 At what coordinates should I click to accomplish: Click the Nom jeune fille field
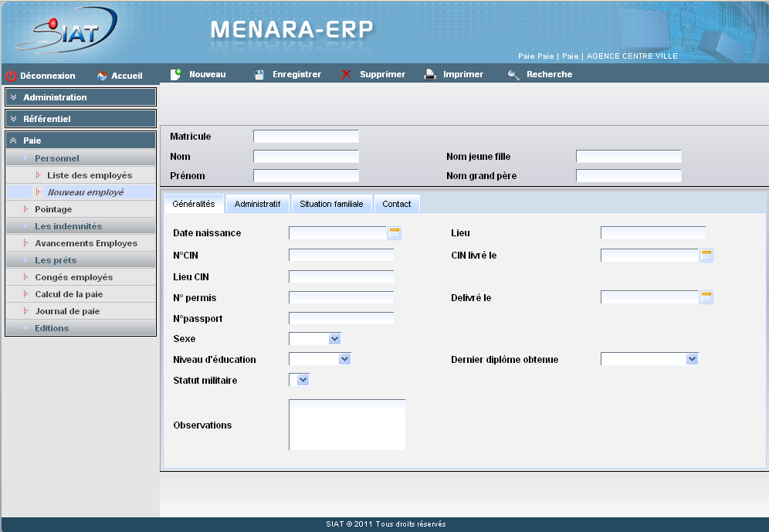(628, 157)
